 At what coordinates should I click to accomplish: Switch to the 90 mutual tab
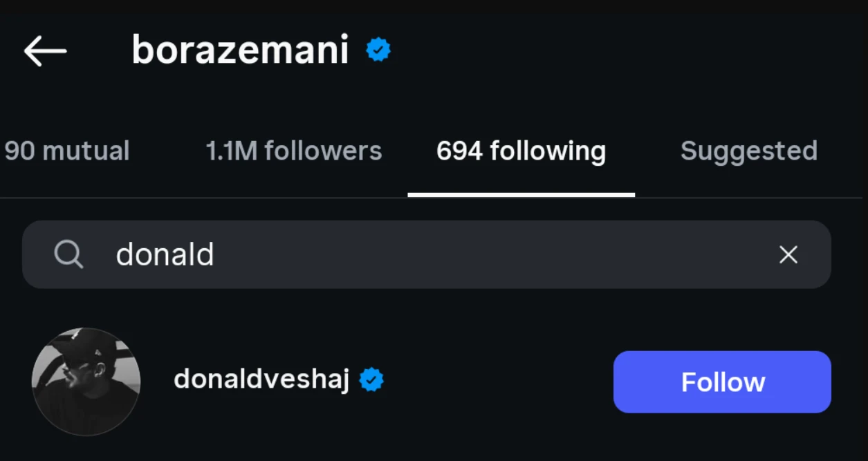coord(67,151)
